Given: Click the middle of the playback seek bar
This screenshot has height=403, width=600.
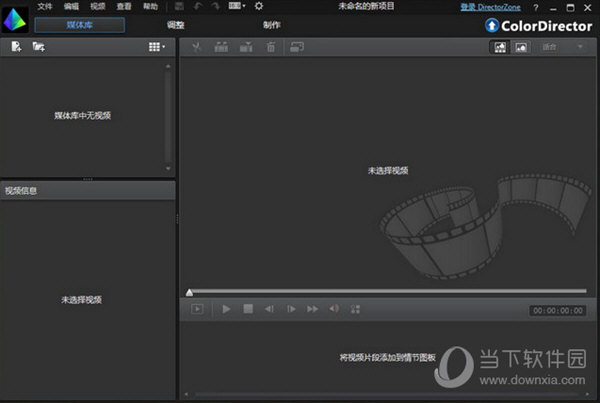Looking at the screenshot, I should pos(388,291).
